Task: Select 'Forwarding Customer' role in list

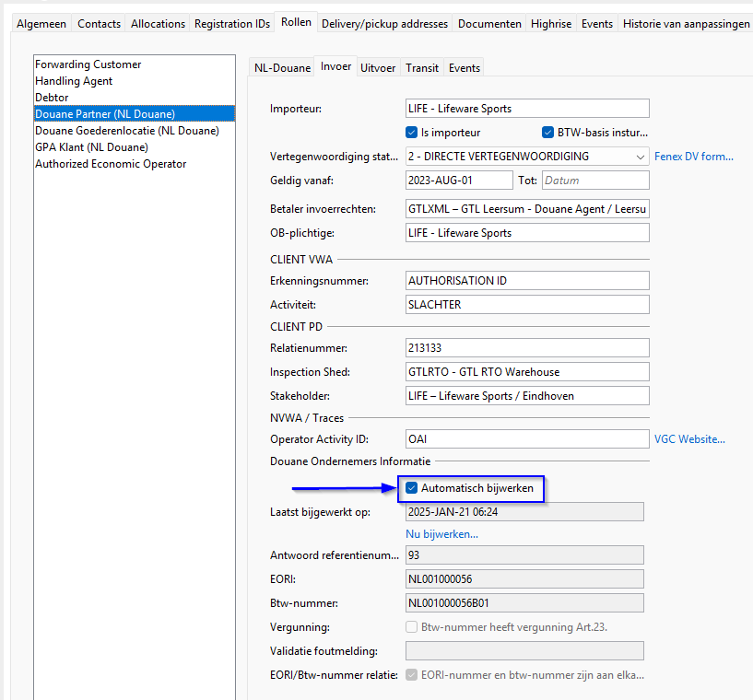Action: (88, 64)
